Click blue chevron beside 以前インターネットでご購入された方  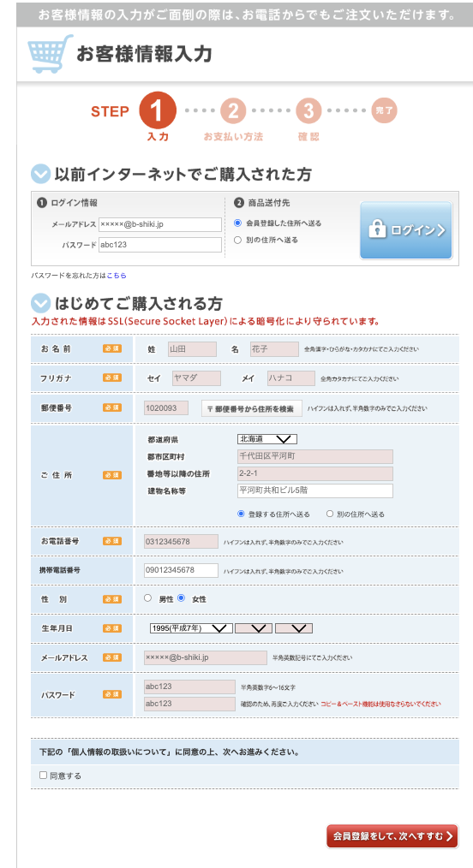pyautogui.click(x=40, y=174)
